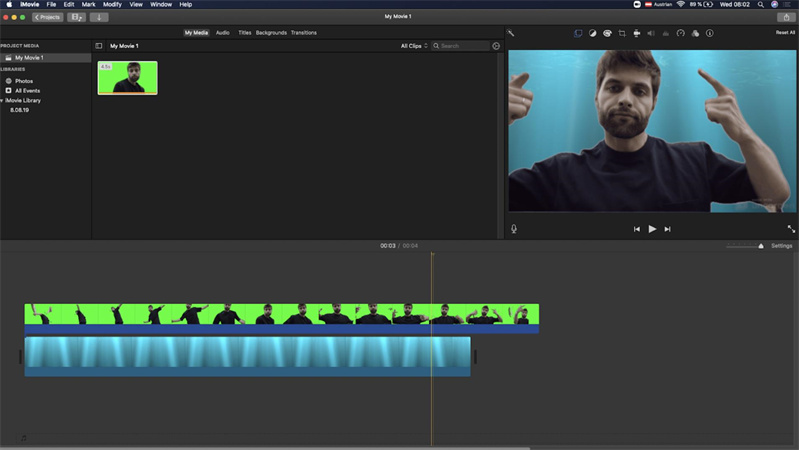Click the import media down arrow

point(99,17)
